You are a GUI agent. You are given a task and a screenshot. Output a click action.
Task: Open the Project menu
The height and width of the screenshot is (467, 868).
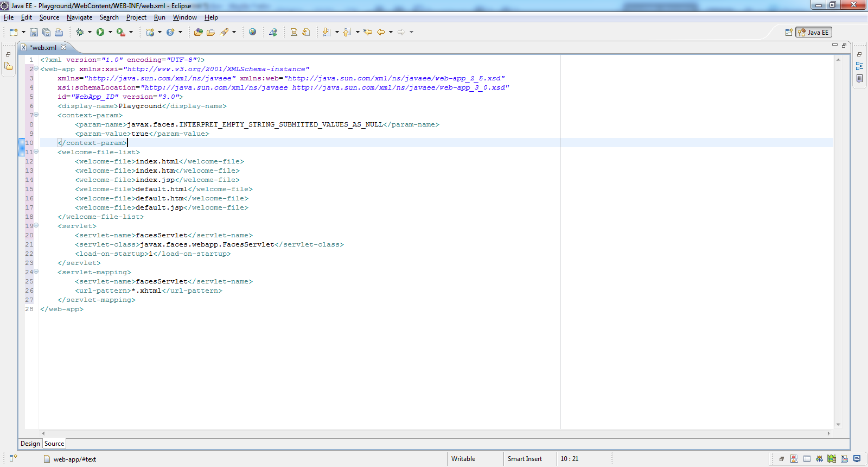(x=136, y=17)
